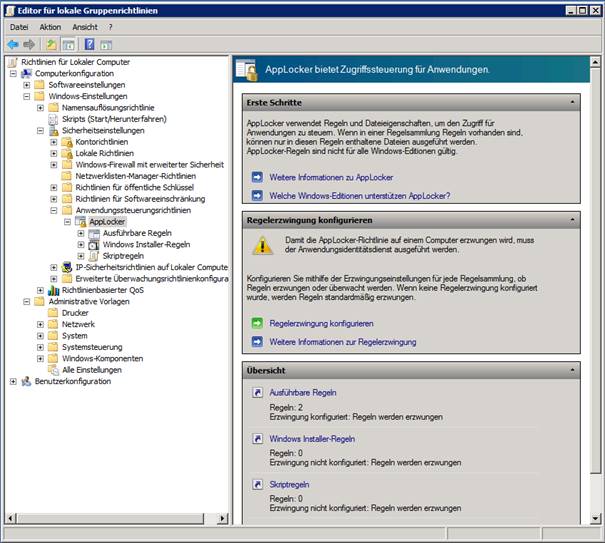The height and width of the screenshot is (543, 605).
Task: Click the Regelerzwingung konfigurieren link
Action: [x=321, y=323]
